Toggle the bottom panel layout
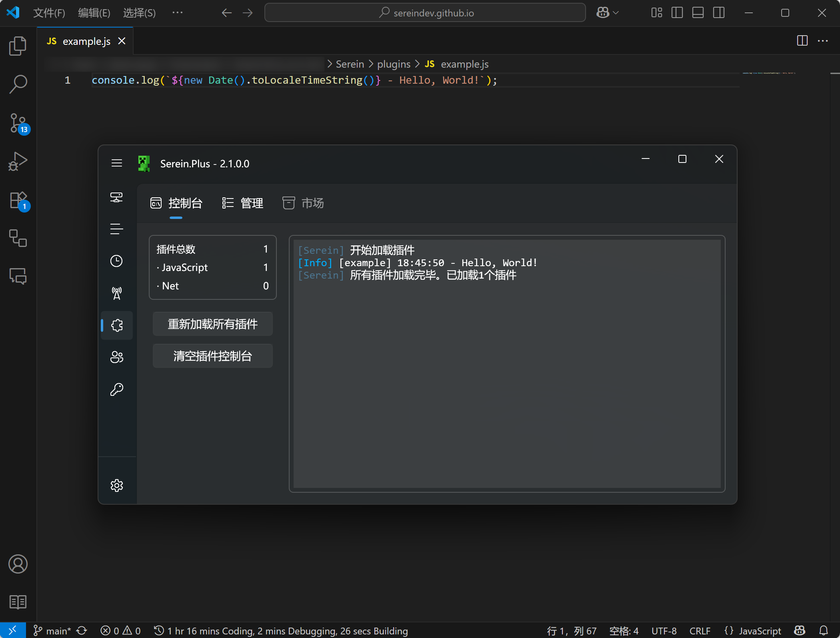Viewport: 840px width, 638px height. click(x=698, y=13)
